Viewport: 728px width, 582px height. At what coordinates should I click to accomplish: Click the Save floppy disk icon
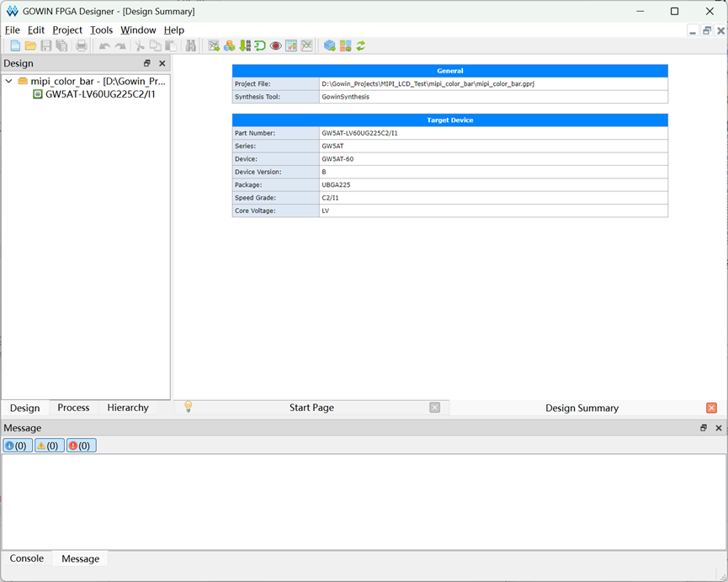click(x=46, y=45)
